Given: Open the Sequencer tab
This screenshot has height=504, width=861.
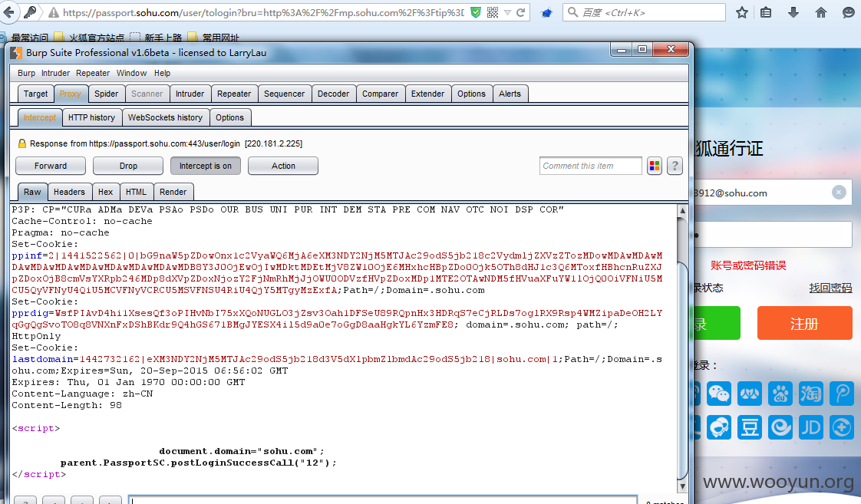Looking at the screenshot, I should (284, 94).
